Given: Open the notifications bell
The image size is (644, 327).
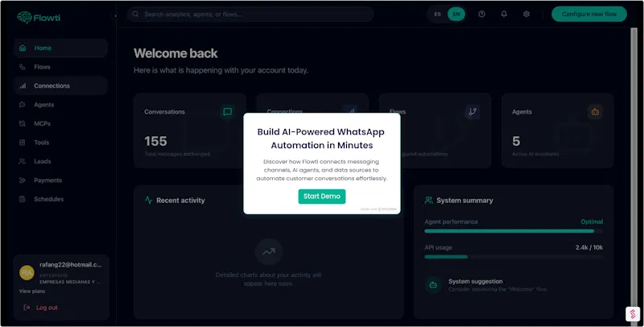Looking at the screenshot, I should tap(504, 14).
